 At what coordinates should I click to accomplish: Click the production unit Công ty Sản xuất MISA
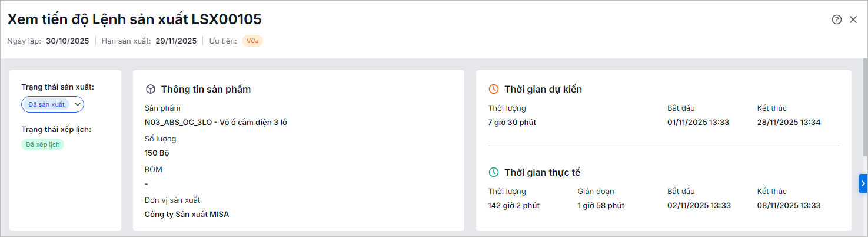187,214
